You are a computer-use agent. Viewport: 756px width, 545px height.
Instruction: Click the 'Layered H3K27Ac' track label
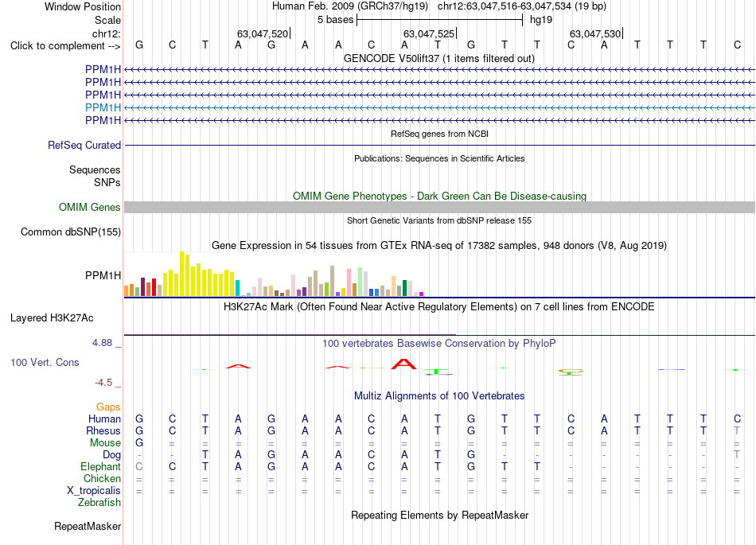click(52, 318)
